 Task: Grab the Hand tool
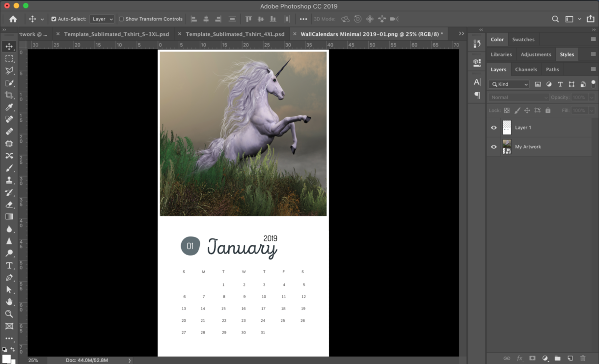tap(9, 301)
